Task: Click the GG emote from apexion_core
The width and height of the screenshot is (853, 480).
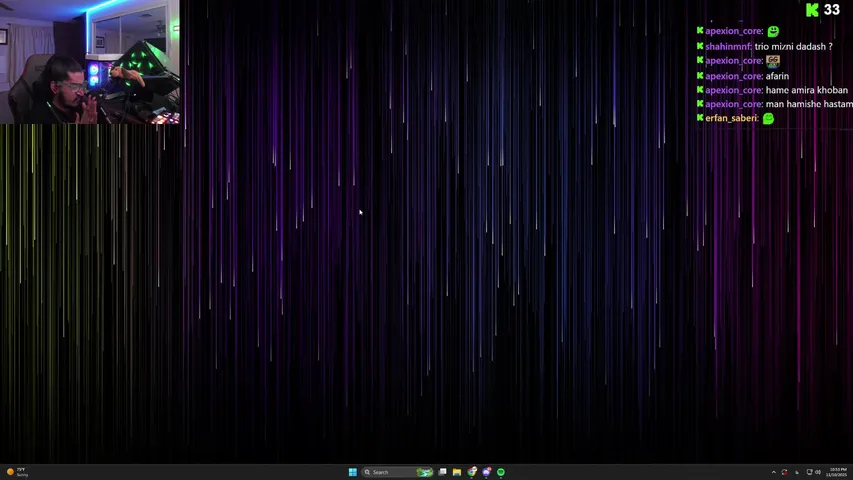Action: pyautogui.click(x=772, y=60)
